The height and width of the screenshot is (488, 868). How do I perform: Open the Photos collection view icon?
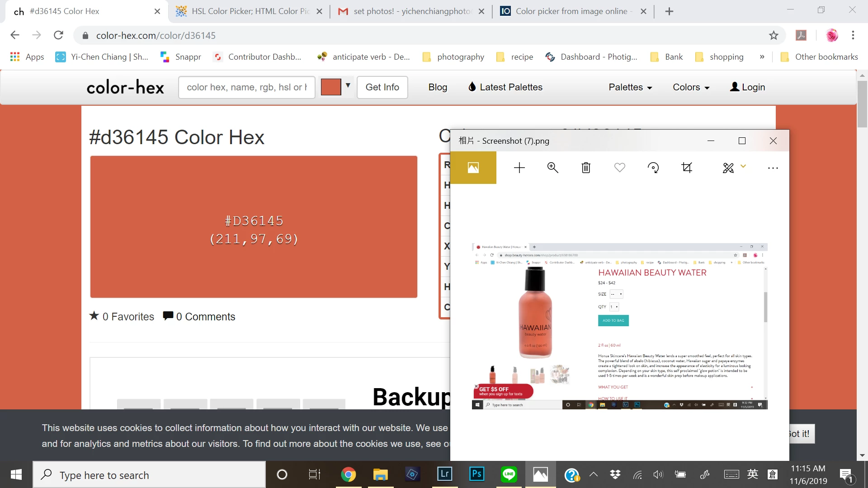[x=473, y=168]
